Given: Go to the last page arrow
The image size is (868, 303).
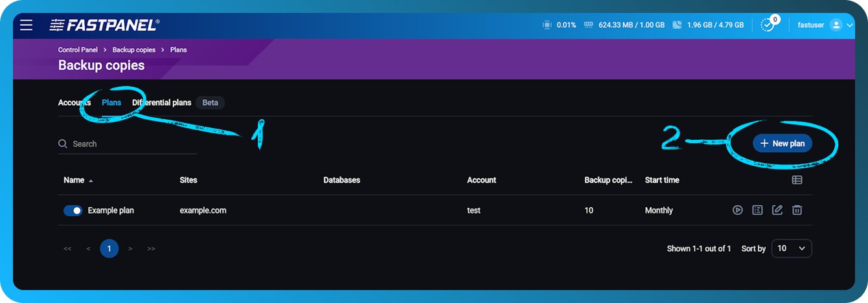Looking at the screenshot, I should (x=151, y=249).
